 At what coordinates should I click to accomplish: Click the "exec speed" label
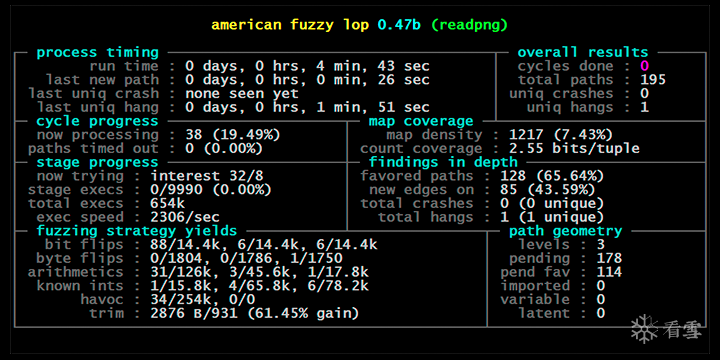[80, 217]
